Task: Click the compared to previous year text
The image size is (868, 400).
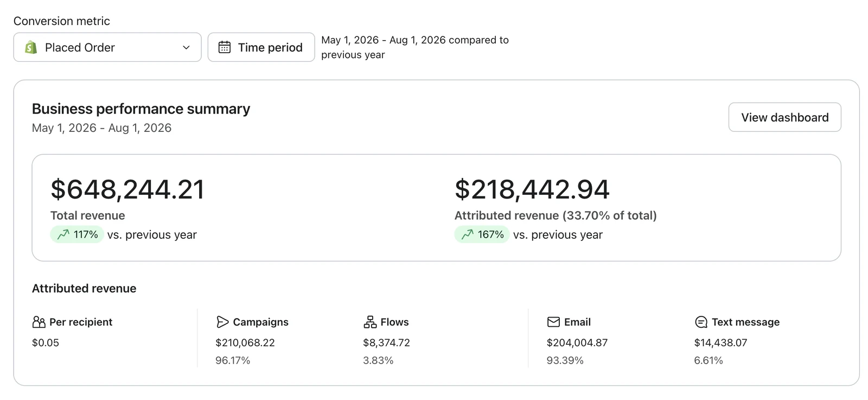Action: click(x=415, y=47)
